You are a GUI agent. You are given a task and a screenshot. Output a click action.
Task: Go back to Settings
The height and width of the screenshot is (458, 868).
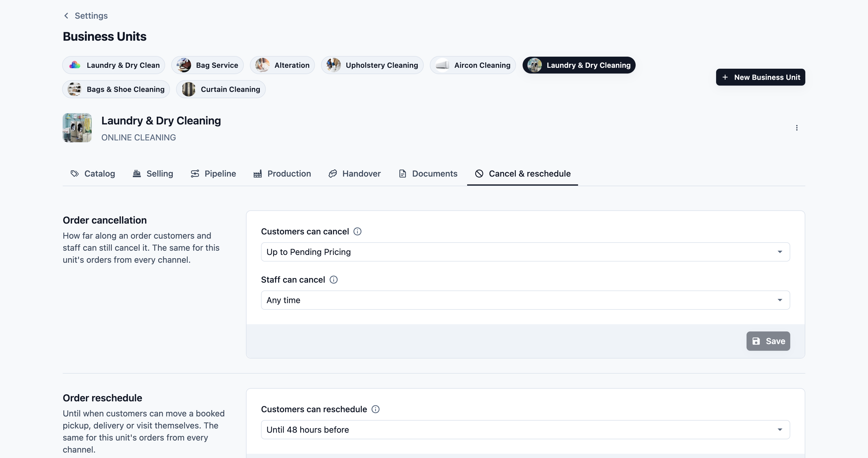tap(86, 15)
